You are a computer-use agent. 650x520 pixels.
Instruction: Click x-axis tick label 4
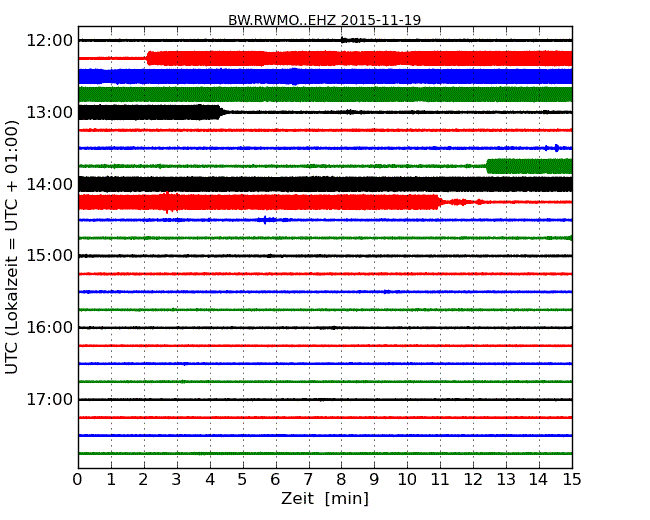click(210, 479)
